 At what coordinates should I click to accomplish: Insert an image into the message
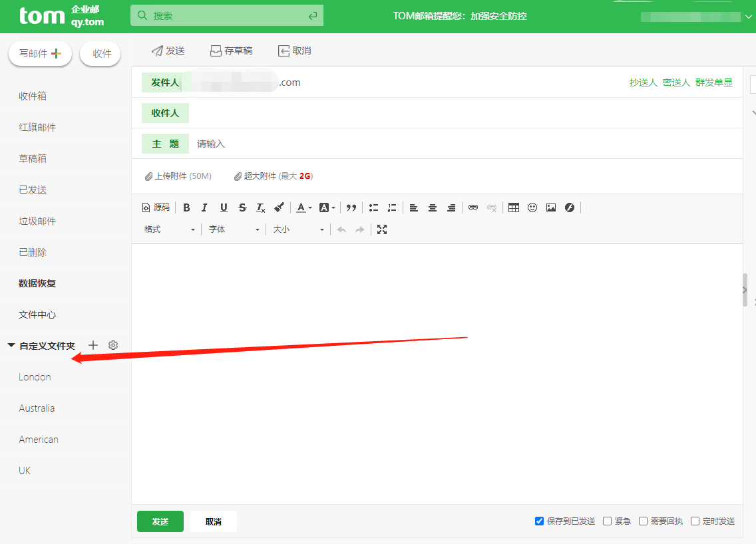[551, 207]
